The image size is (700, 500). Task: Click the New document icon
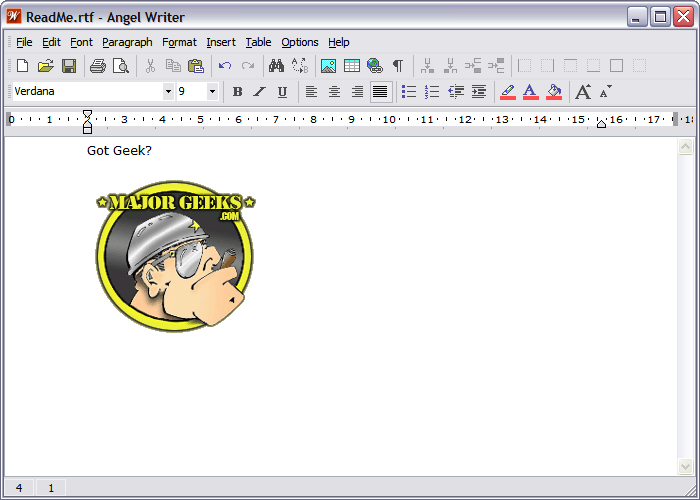tap(22, 66)
